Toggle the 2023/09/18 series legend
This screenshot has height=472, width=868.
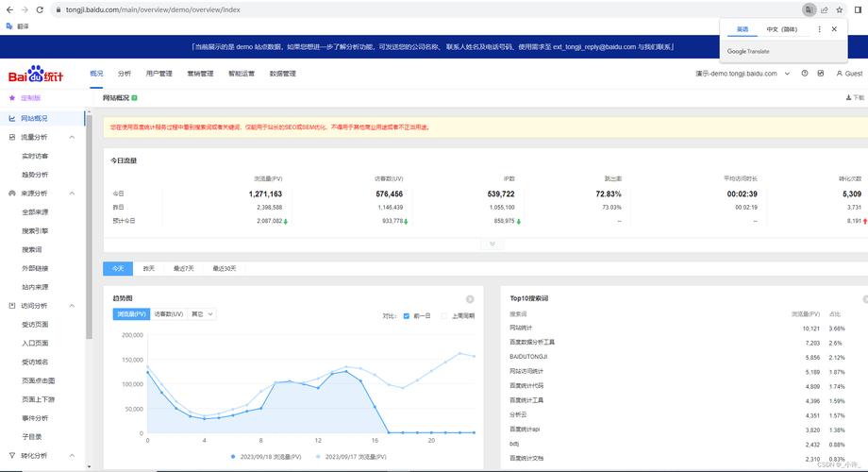click(266, 457)
